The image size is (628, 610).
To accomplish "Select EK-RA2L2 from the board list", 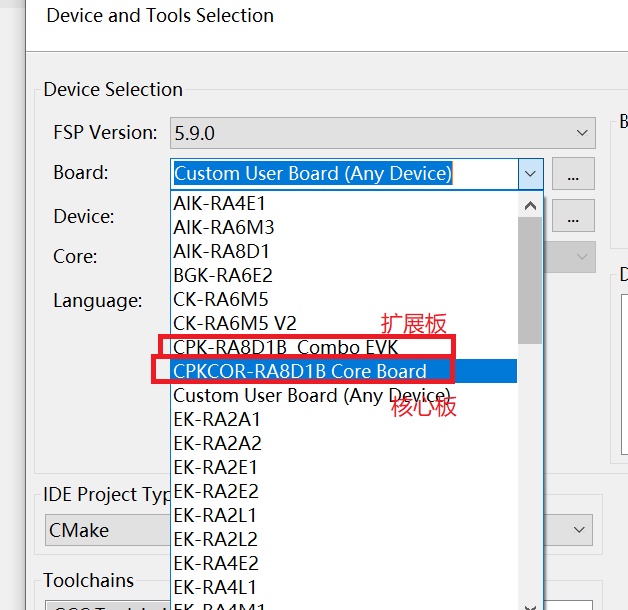I will (344, 540).
